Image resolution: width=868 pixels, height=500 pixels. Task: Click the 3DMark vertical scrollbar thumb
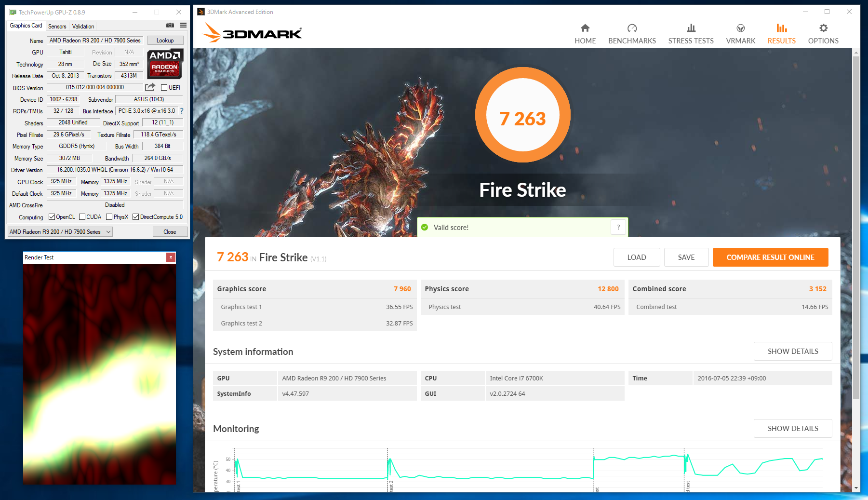point(856,228)
